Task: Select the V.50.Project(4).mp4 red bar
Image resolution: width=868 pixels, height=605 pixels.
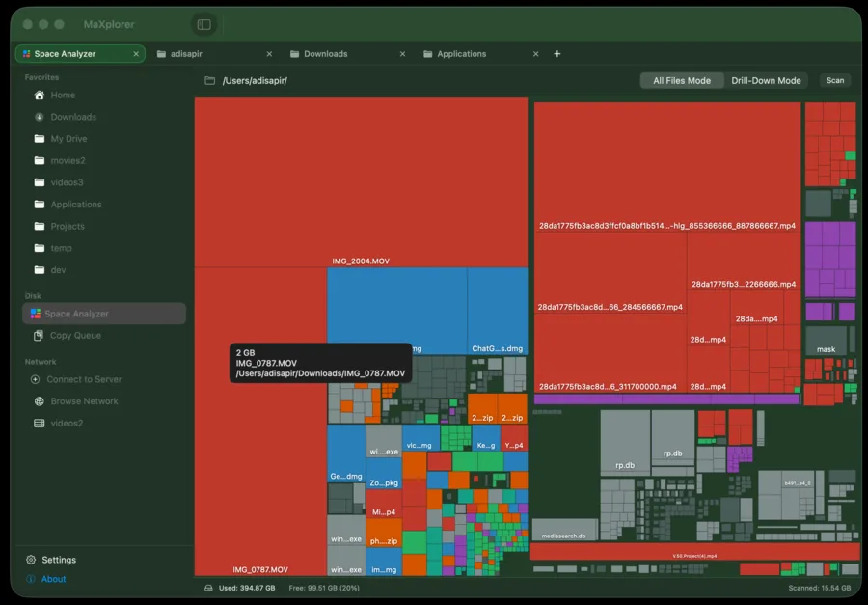Action: (694, 552)
